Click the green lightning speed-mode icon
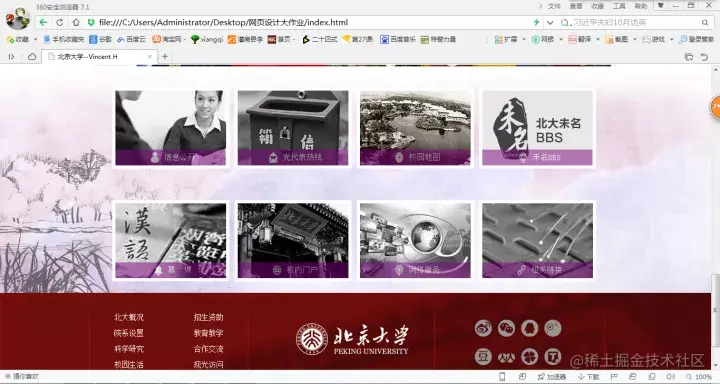This screenshot has height=384, width=720. coord(536,23)
